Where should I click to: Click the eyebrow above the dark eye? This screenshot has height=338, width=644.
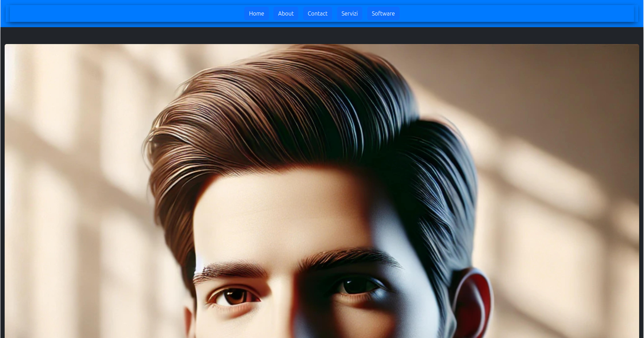coord(350,259)
